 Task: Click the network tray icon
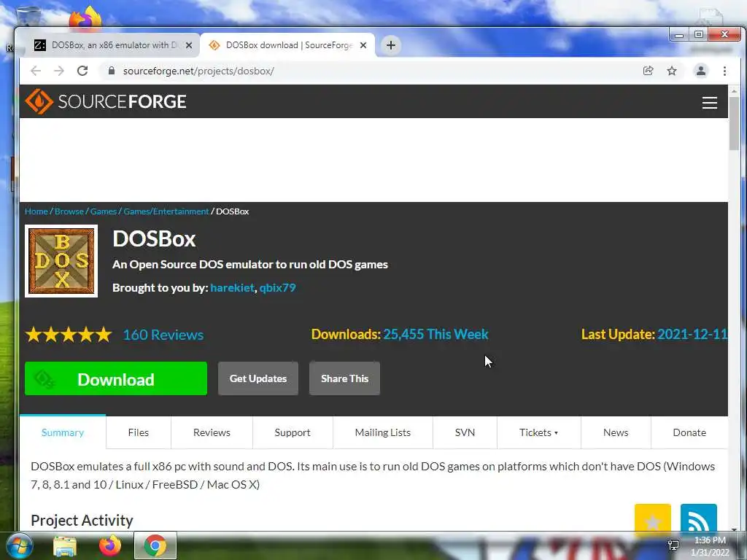point(673,545)
